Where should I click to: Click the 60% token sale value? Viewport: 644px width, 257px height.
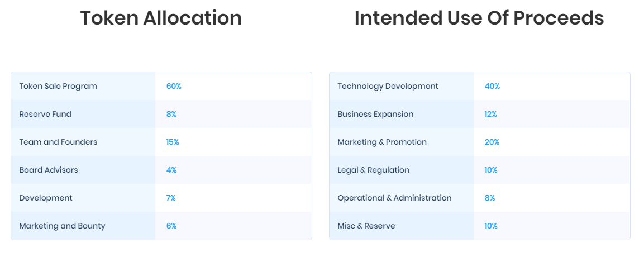(x=174, y=86)
